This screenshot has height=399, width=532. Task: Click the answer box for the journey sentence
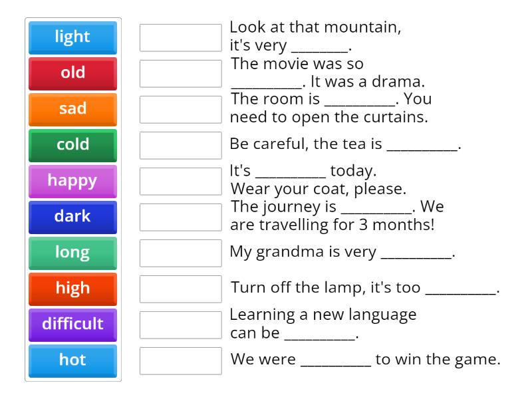[180, 216]
